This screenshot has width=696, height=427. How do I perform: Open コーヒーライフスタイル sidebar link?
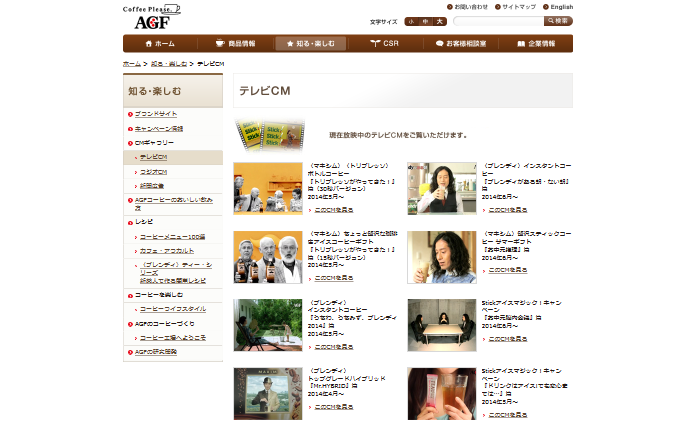[x=173, y=309]
